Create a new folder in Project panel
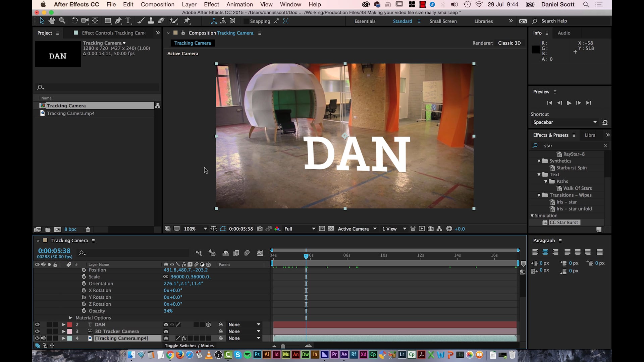 [48, 230]
